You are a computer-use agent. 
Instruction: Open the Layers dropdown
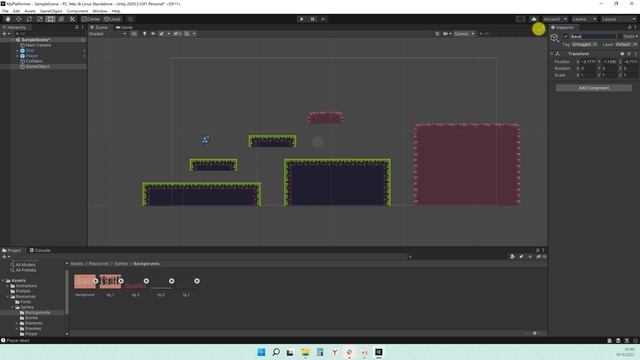click(x=584, y=19)
